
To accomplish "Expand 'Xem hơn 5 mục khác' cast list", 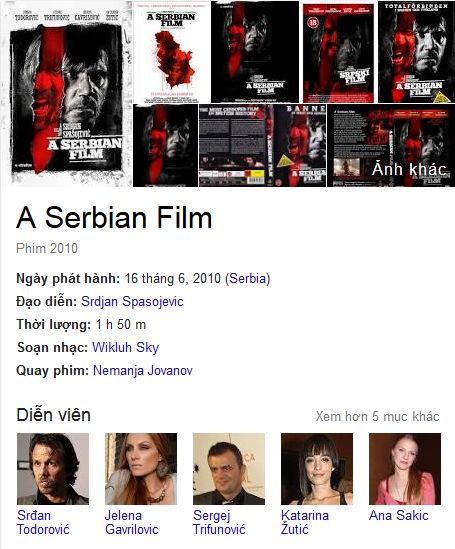I will pyautogui.click(x=377, y=416).
